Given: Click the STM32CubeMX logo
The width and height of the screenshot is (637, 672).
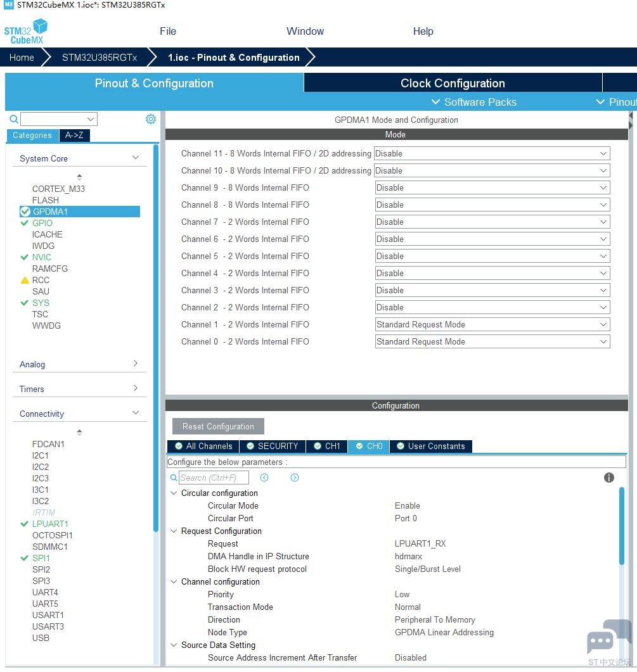Looking at the screenshot, I should (x=26, y=31).
